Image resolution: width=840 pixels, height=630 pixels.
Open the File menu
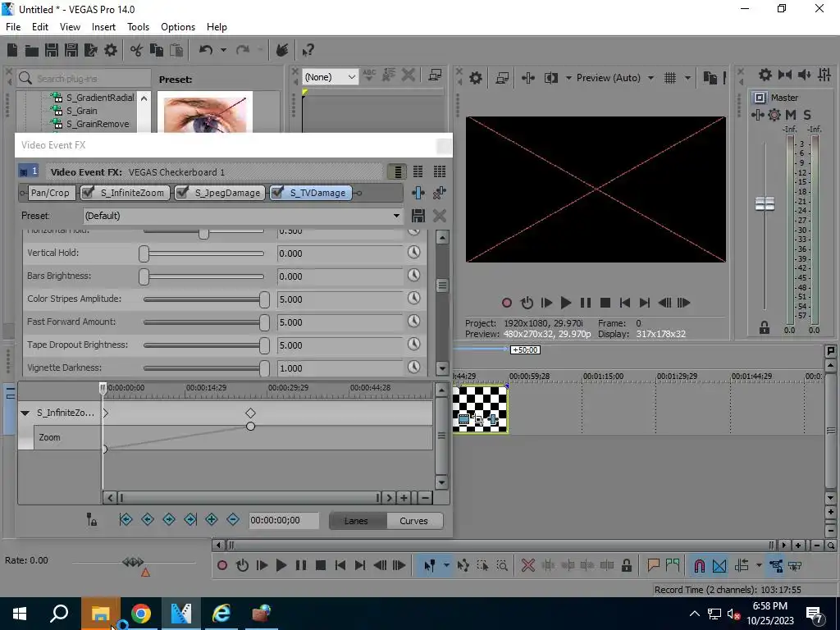pyautogui.click(x=13, y=27)
